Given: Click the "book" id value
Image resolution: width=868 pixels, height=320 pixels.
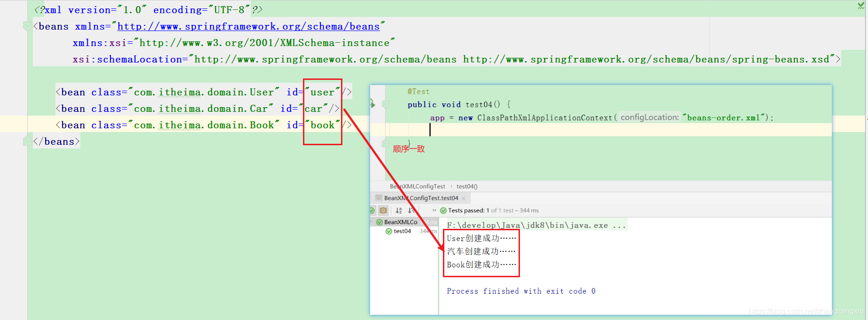Looking at the screenshot, I should click(x=322, y=125).
